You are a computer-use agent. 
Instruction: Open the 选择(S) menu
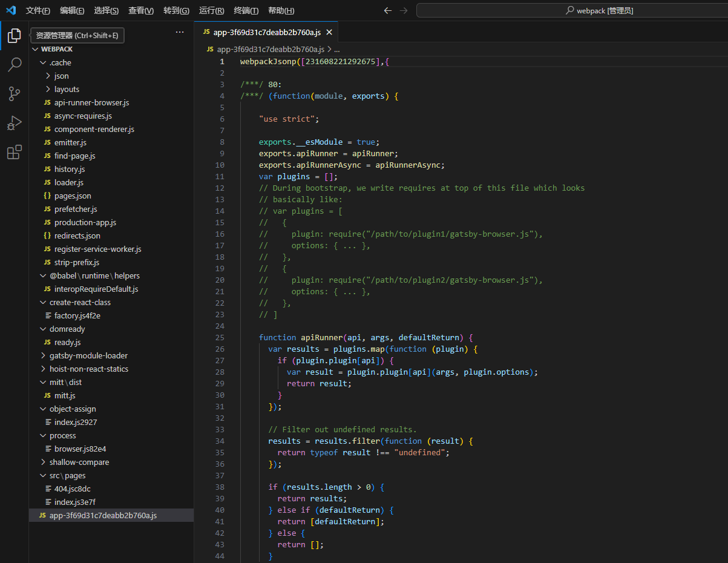tap(107, 11)
